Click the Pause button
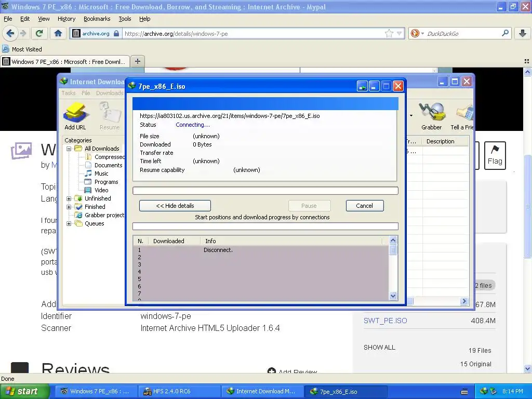Screen dimensions: 532x399 click(309, 206)
